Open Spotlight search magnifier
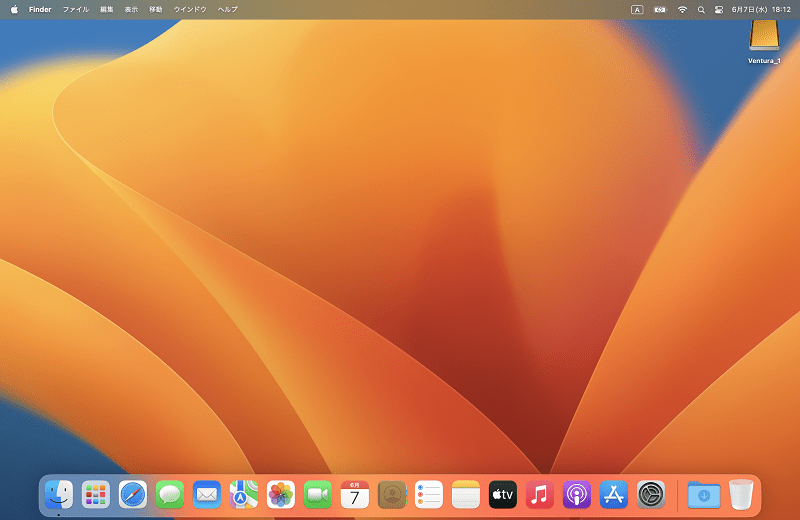This screenshot has height=520, width=800. tap(701, 9)
